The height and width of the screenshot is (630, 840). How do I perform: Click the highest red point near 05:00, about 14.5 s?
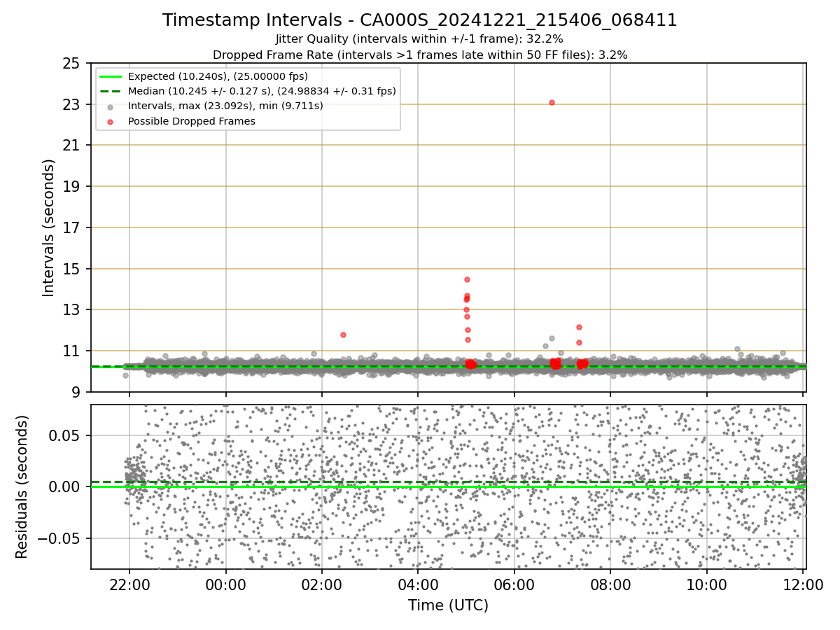coord(467,279)
